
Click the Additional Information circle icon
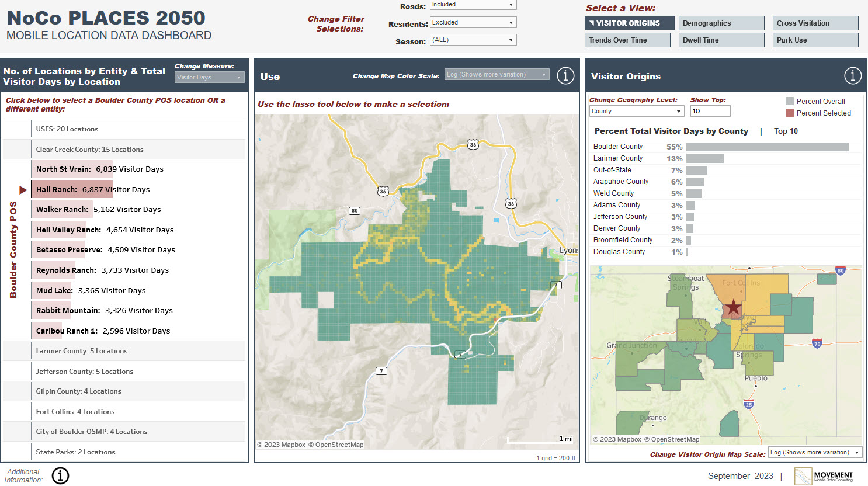tap(60, 476)
